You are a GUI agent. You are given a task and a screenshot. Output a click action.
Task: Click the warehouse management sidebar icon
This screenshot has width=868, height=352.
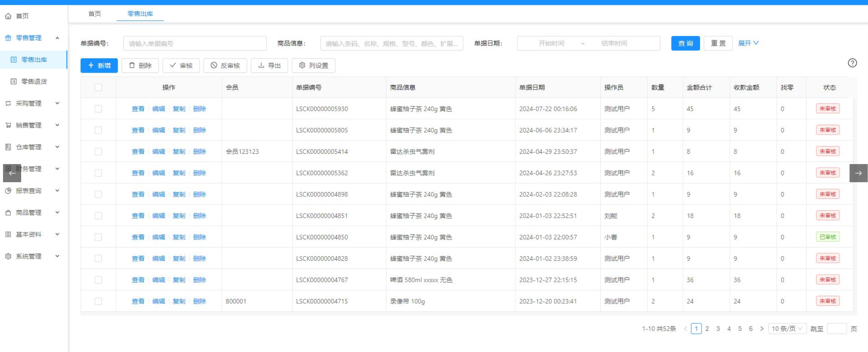[x=8, y=147]
